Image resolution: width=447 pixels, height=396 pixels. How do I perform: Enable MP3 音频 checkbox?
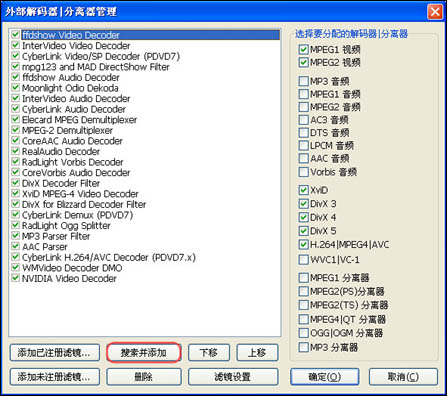pos(303,81)
